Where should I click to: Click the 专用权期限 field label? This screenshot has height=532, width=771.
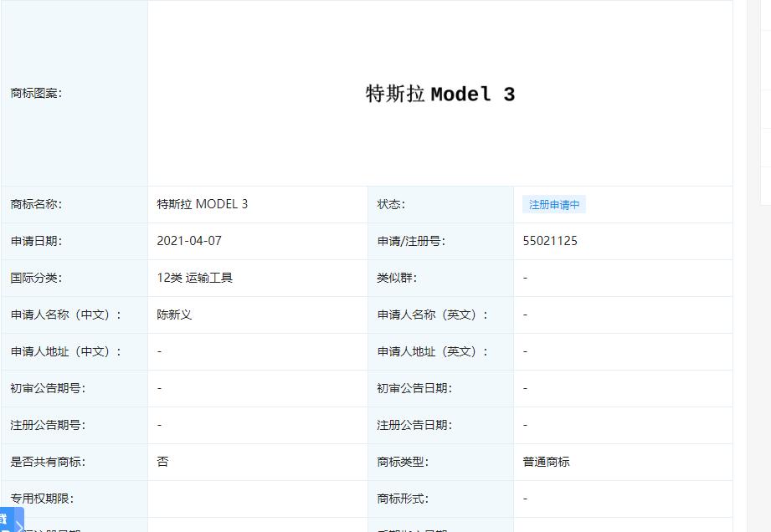tap(42, 499)
